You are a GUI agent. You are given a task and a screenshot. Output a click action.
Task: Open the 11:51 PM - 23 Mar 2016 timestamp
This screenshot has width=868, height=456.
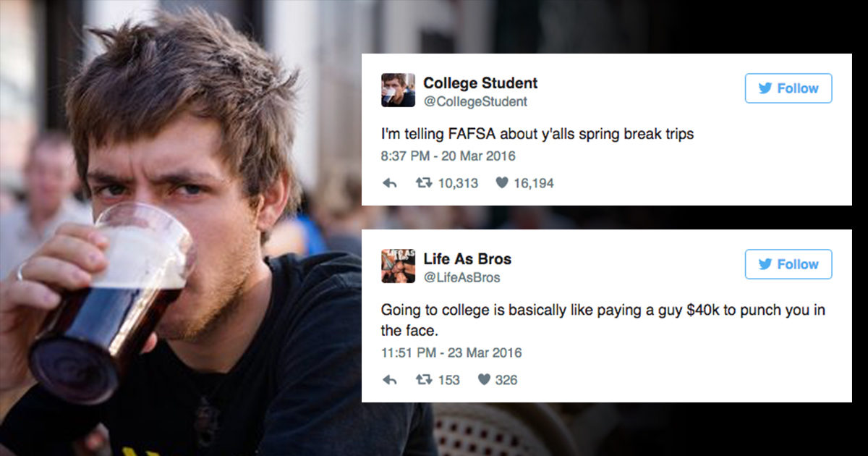(x=451, y=353)
